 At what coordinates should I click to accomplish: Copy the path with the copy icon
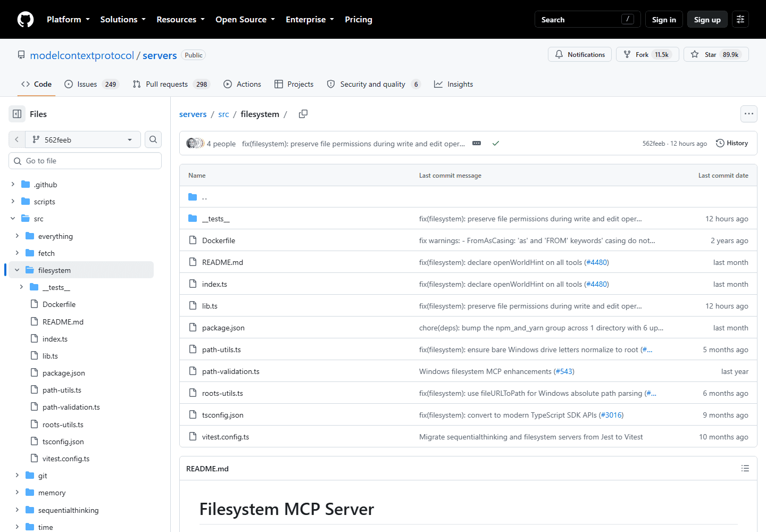303,114
